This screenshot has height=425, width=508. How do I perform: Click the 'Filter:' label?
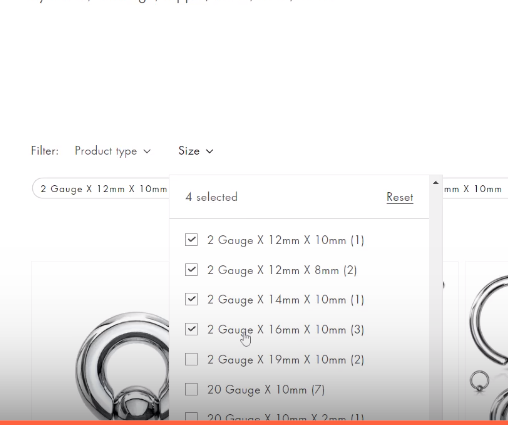tap(45, 151)
